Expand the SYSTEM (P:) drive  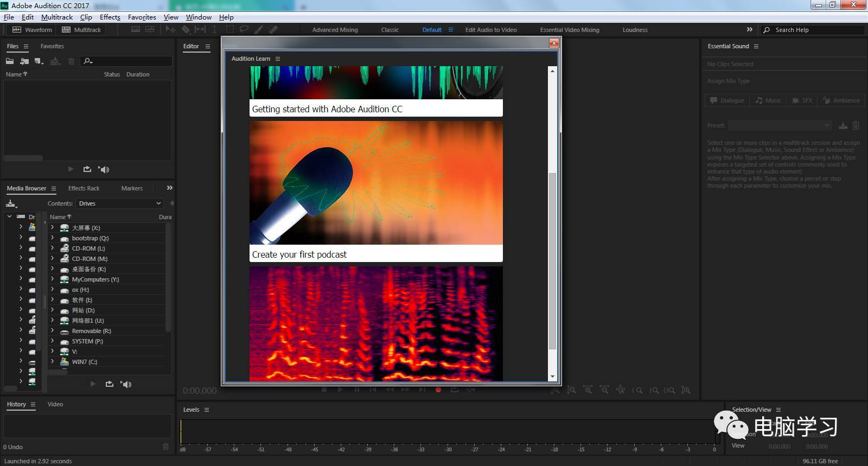(53, 341)
